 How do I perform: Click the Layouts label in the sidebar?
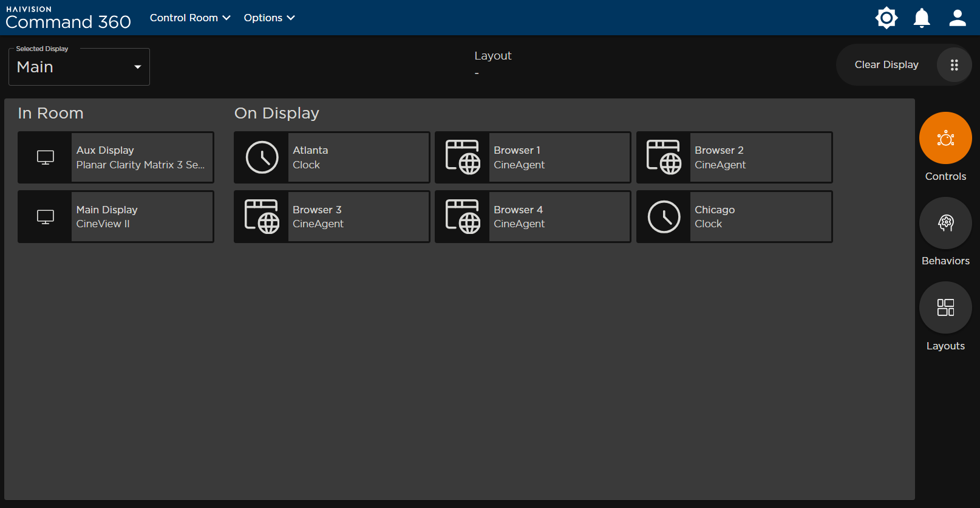[945, 346]
